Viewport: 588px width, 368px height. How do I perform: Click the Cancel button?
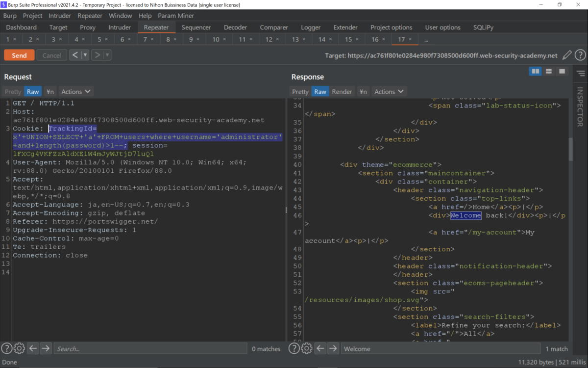[51, 55]
